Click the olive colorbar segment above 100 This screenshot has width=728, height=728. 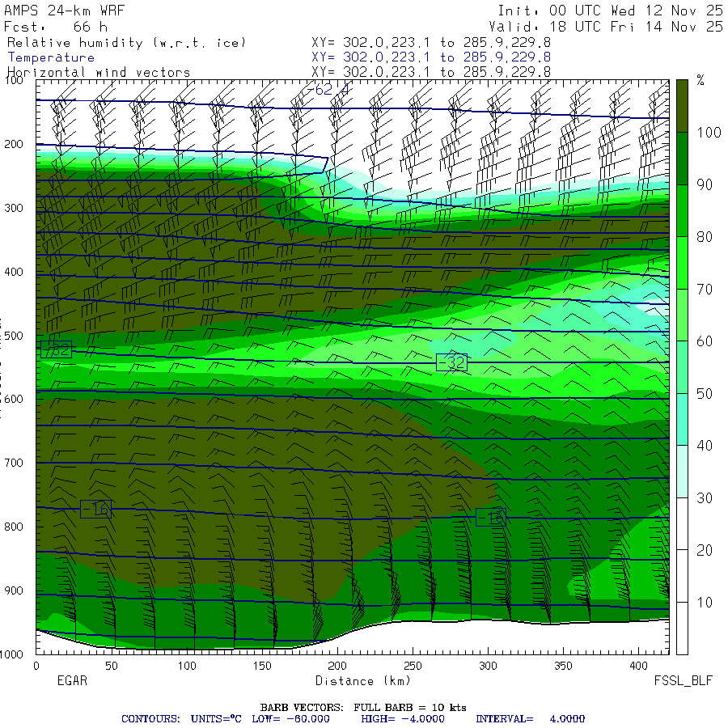pos(682,106)
